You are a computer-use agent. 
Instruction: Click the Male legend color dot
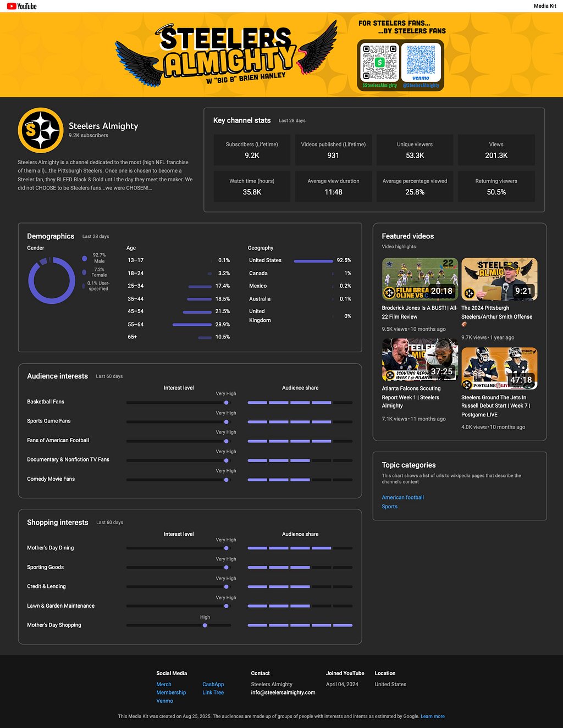click(84, 258)
